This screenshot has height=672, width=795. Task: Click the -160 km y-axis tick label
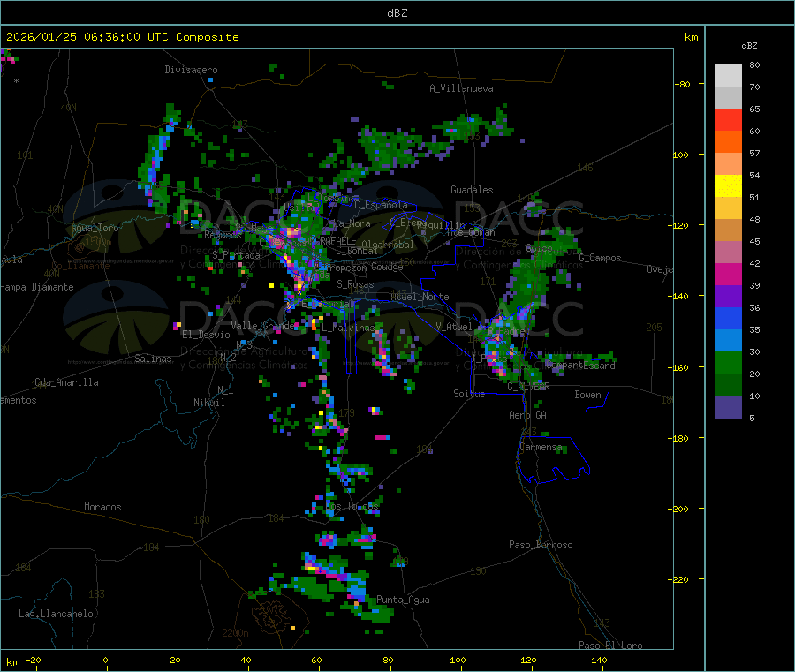click(678, 367)
